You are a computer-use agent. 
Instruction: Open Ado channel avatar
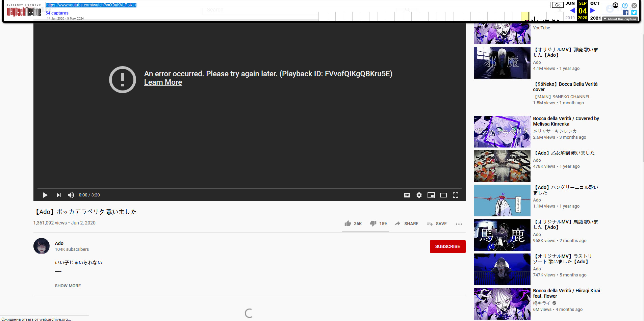coord(42,246)
